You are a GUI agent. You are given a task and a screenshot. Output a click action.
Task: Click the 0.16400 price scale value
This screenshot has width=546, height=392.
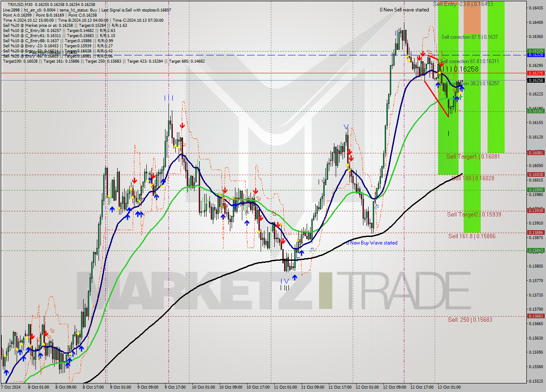pyautogui.click(x=536, y=22)
